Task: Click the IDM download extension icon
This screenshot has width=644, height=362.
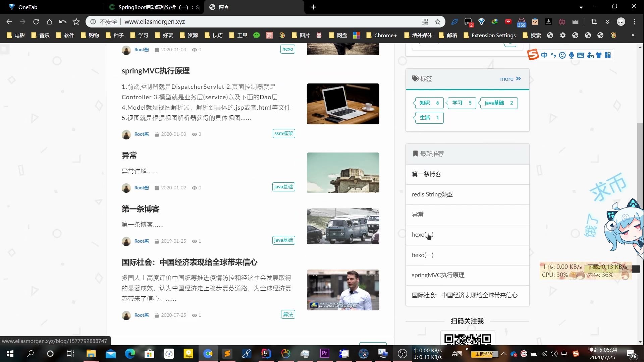Action: pyautogui.click(x=494, y=21)
